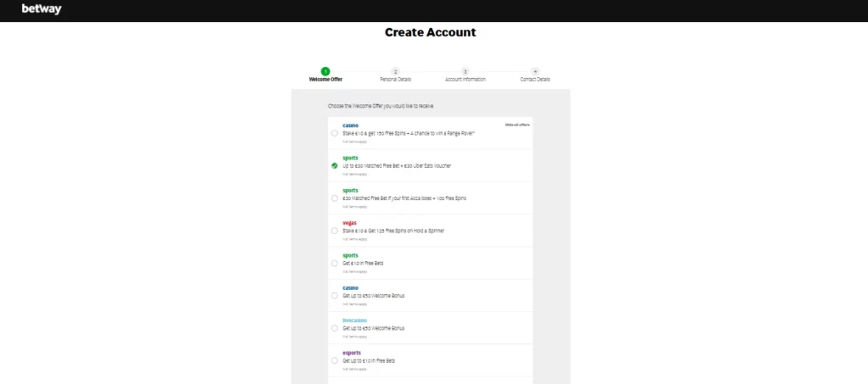Click the purple esports category label

click(352, 353)
